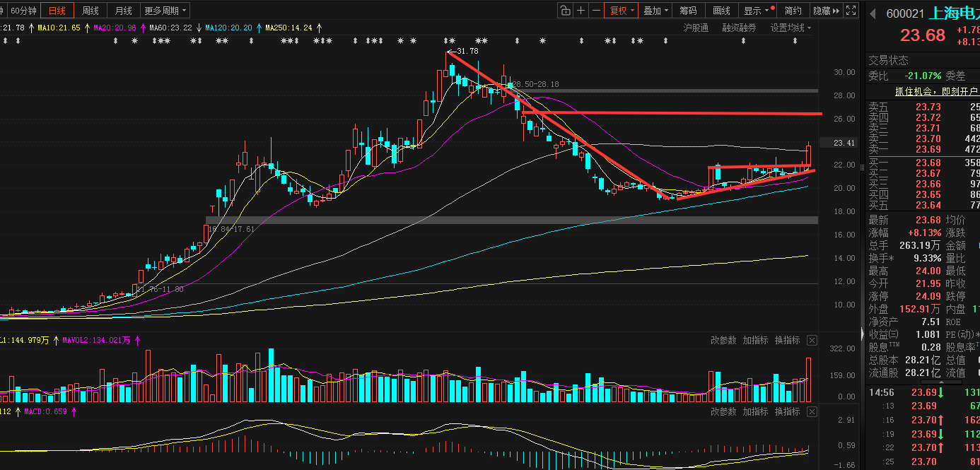The width and height of the screenshot is (980, 470).
Task: Switch to 60分钟 period tab
Action: [x=23, y=11]
